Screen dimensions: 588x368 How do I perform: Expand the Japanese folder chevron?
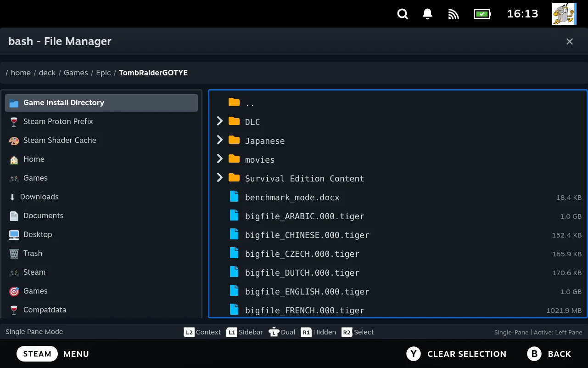[x=219, y=140]
